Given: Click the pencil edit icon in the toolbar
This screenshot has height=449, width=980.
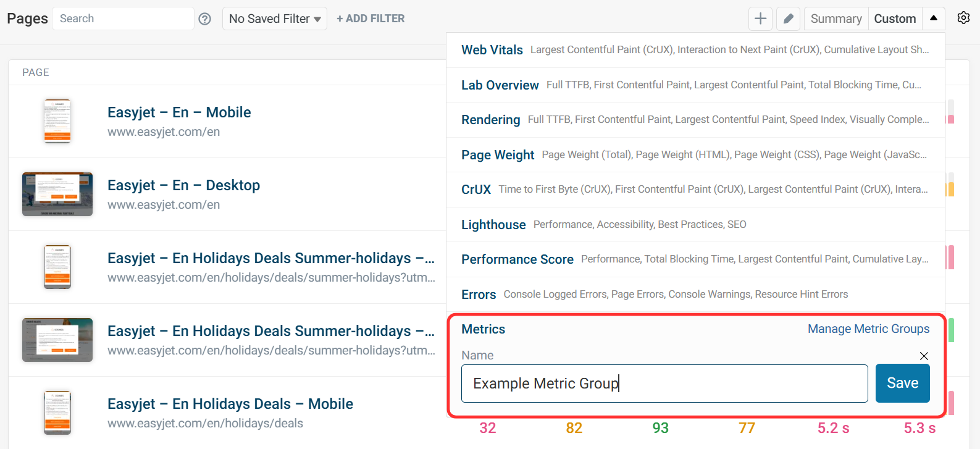Looking at the screenshot, I should (x=788, y=19).
